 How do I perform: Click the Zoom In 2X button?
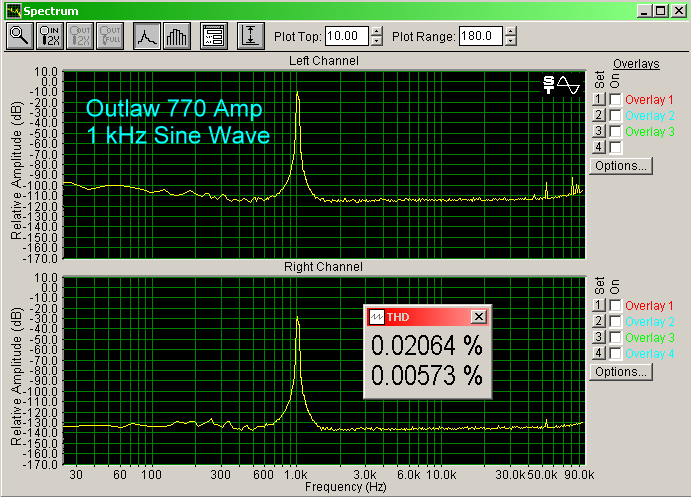coord(50,36)
